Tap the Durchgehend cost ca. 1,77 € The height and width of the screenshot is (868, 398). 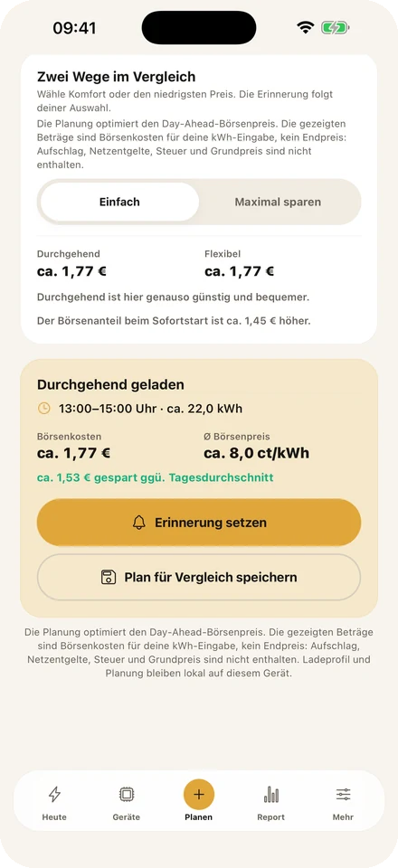[x=72, y=271]
